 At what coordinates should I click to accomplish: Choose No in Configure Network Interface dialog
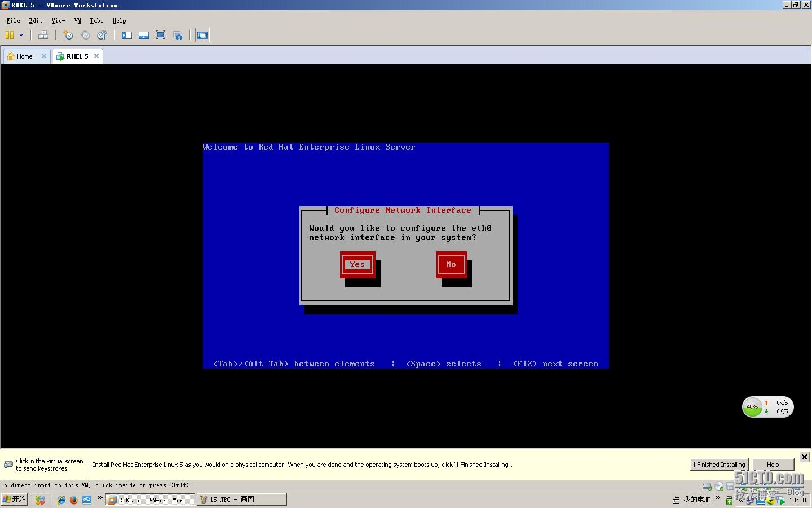451,264
